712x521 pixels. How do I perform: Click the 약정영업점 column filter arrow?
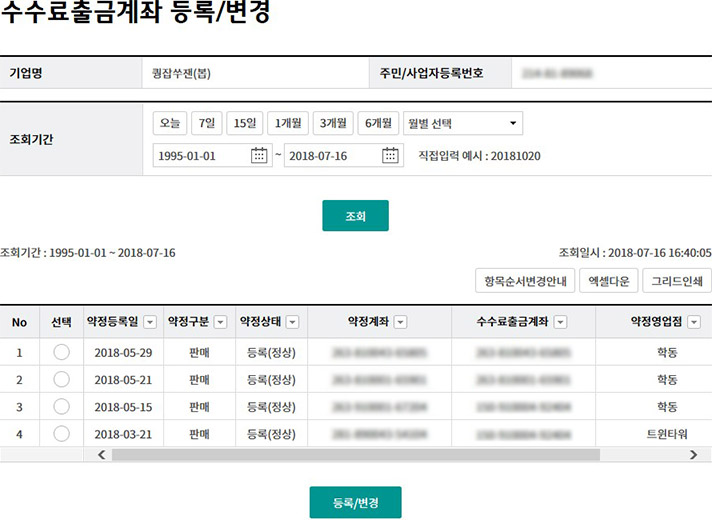(693, 322)
